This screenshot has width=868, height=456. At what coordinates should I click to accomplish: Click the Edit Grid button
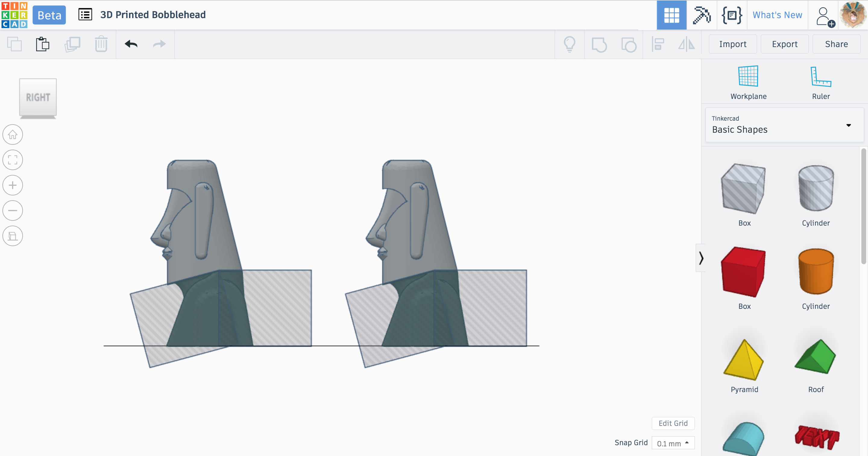pos(673,423)
